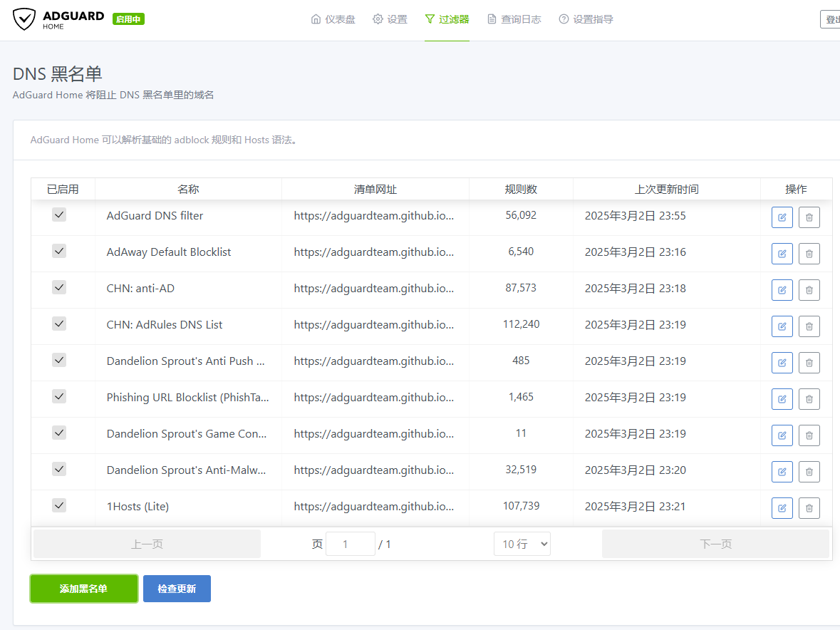Click the blue 检查更新 button

pyautogui.click(x=177, y=589)
